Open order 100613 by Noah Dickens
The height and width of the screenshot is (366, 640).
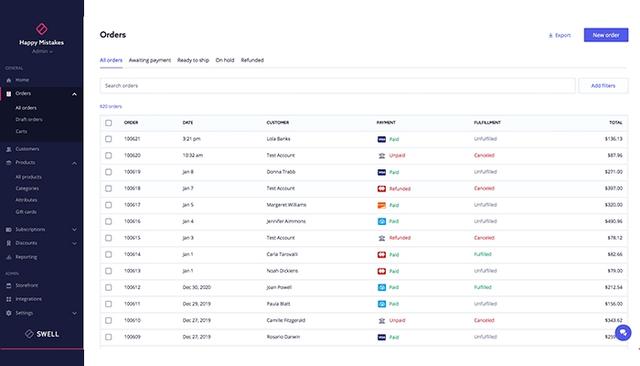point(364,271)
